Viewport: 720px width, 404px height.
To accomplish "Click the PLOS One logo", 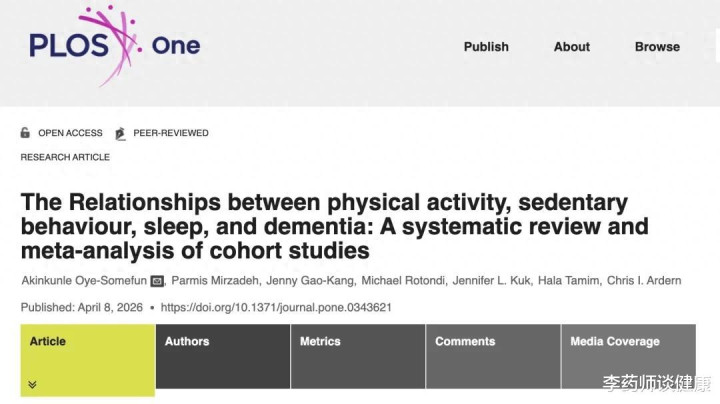I will point(113,44).
